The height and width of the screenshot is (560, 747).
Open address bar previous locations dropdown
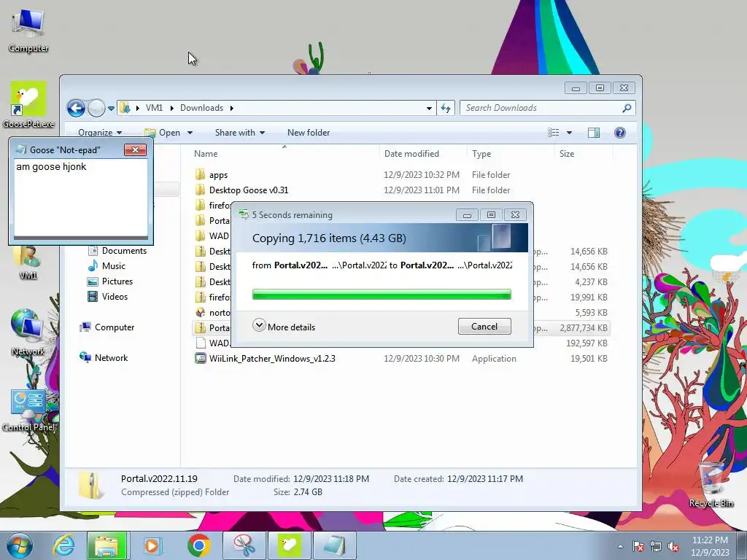coord(429,108)
